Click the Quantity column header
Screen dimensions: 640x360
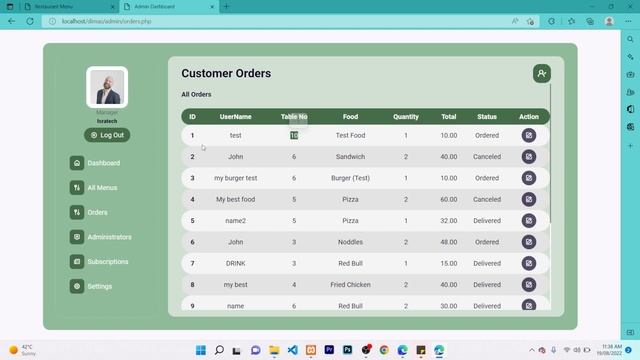406,117
